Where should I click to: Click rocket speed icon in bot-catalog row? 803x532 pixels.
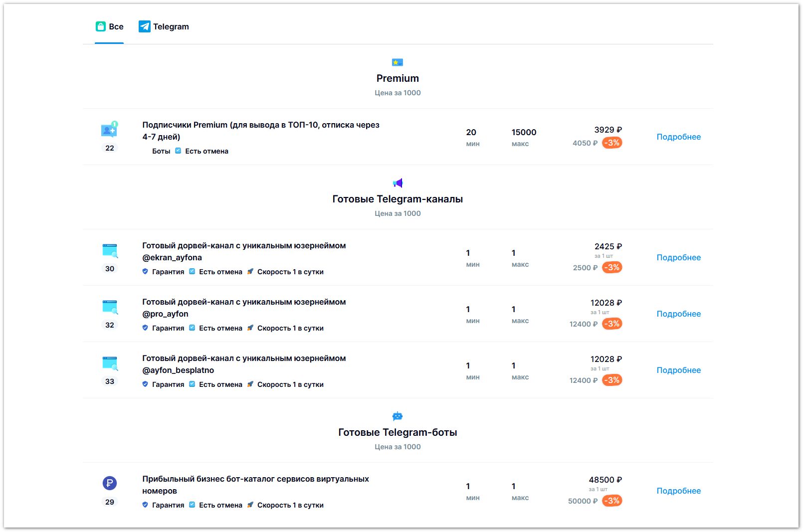tap(250, 505)
